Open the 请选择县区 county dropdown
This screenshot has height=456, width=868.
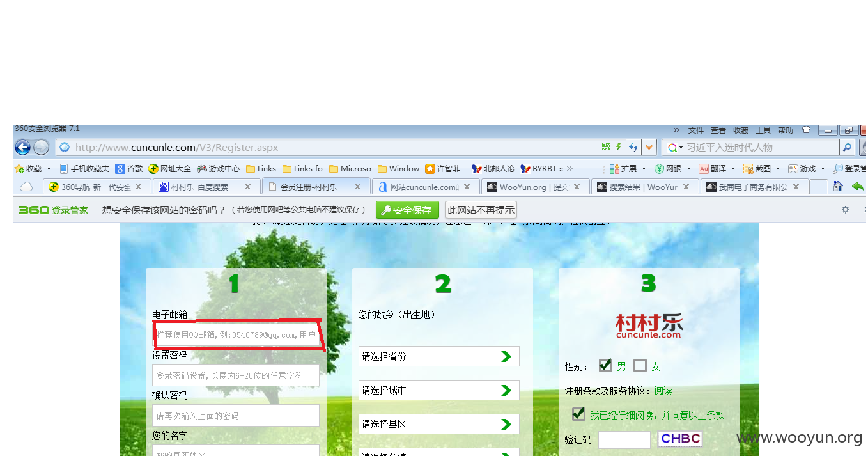point(439,424)
